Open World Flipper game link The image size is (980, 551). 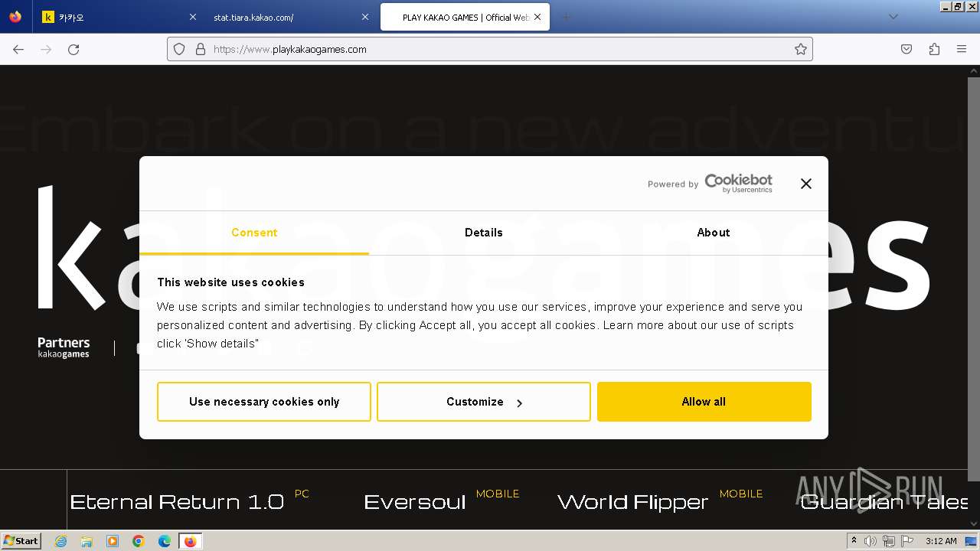pyautogui.click(x=633, y=502)
